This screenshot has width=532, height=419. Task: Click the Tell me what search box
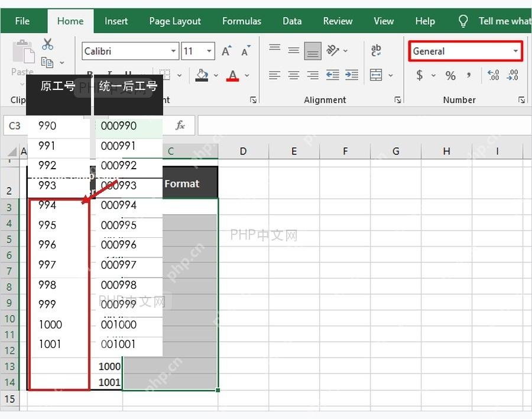[505, 21]
